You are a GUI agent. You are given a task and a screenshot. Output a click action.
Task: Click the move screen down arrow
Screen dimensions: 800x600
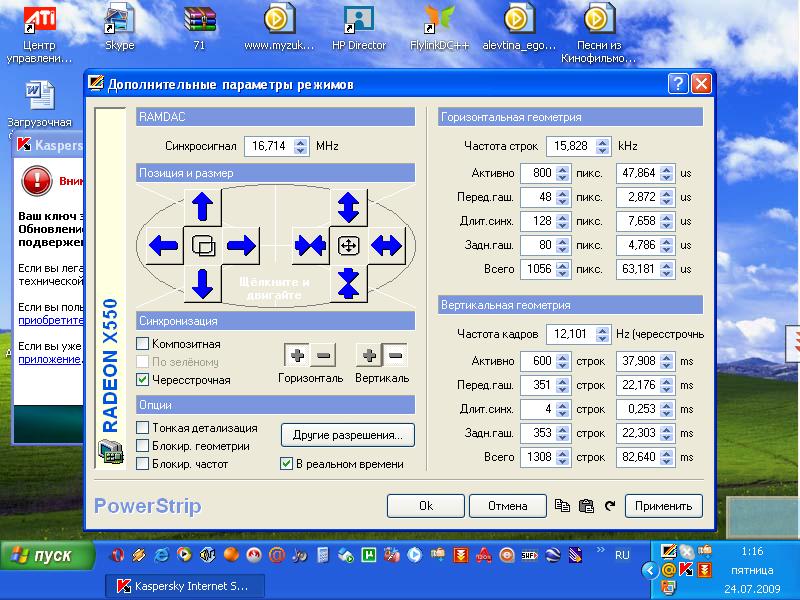point(203,284)
